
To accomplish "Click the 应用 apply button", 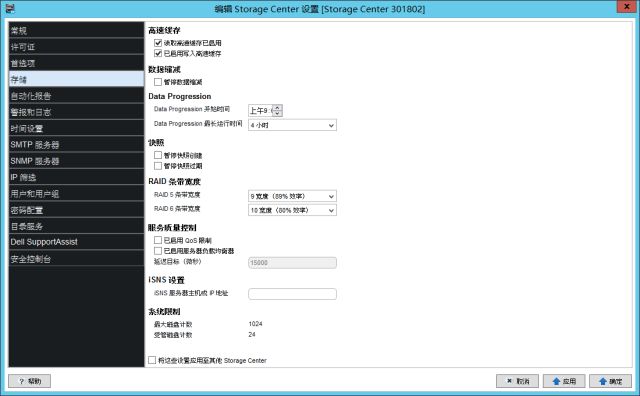I will [x=564, y=381].
